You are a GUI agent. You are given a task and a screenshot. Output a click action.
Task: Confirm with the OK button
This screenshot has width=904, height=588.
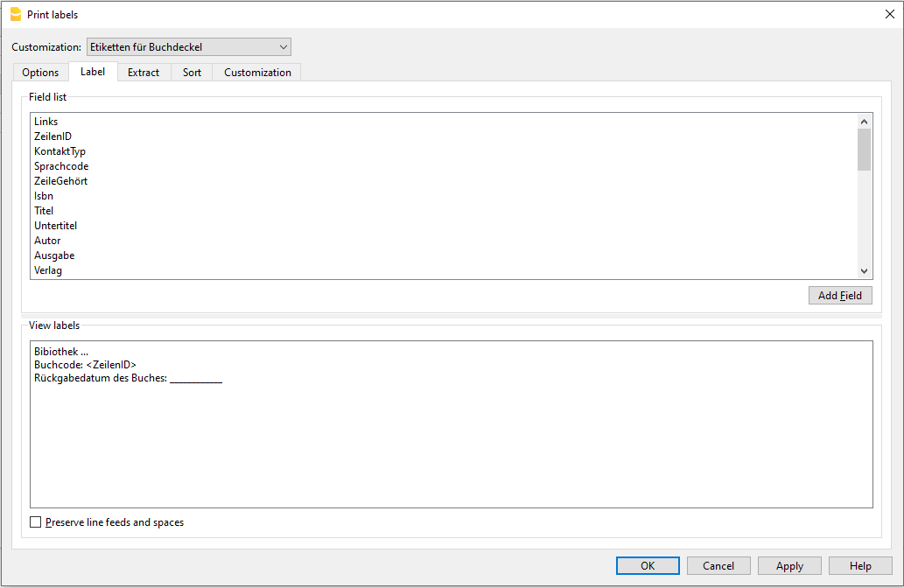pos(648,566)
